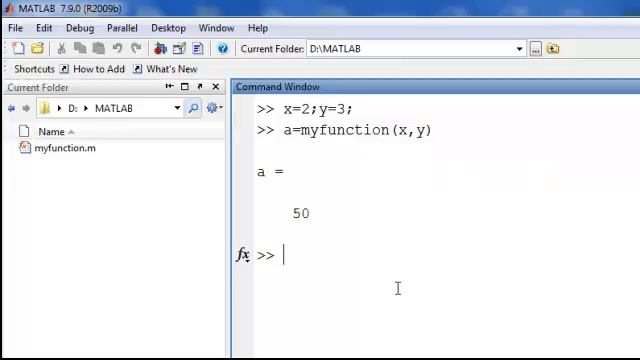Expand the Current Folder path dropdown

[519, 49]
